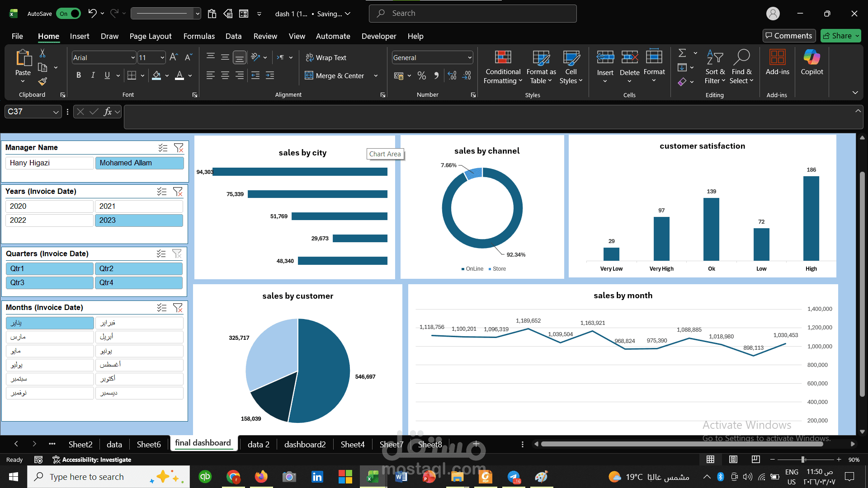This screenshot has height=488, width=868.
Task: Open the Share button dropdown
Action: coord(857,36)
